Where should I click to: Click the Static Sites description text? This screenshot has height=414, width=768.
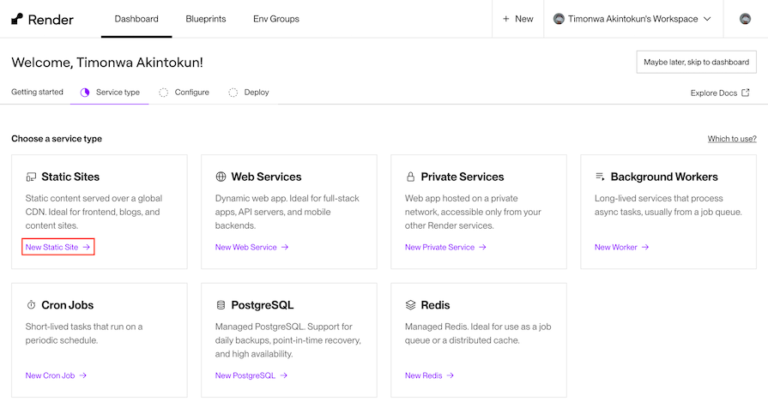click(x=94, y=212)
